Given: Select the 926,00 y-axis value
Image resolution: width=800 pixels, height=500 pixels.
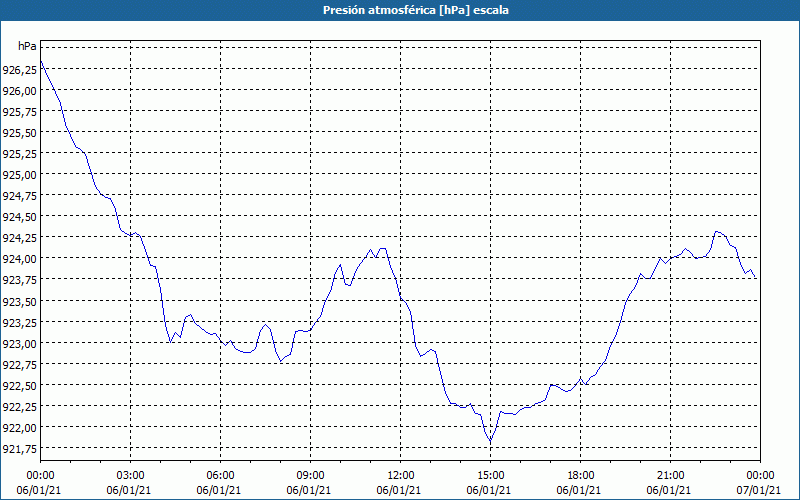Looking at the screenshot, I should (x=19, y=91).
